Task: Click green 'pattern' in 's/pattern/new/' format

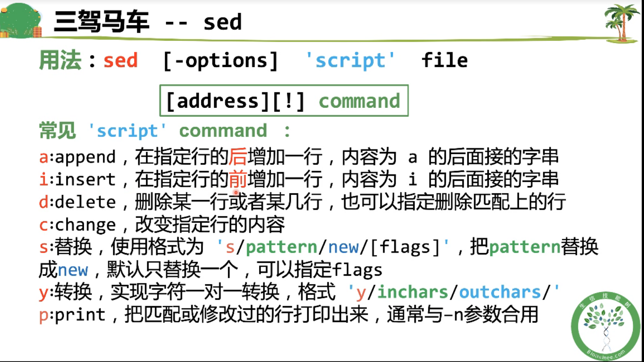Action: click(x=281, y=247)
